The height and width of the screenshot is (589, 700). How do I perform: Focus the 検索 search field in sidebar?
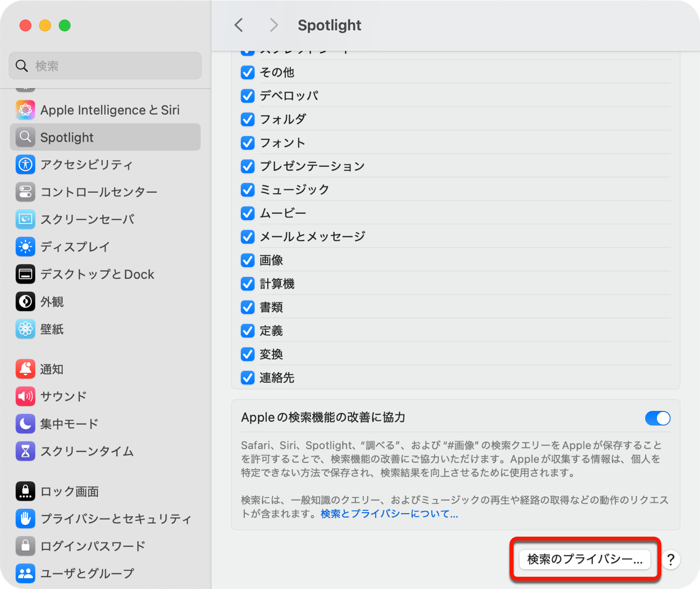pyautogui.click(x=106, y=66)
